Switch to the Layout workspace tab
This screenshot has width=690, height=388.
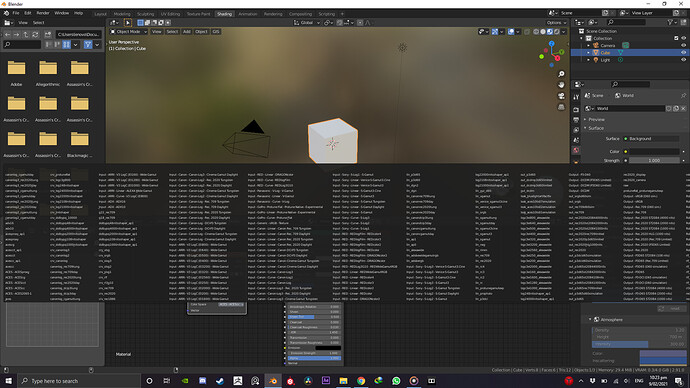[x=100, y=14]
